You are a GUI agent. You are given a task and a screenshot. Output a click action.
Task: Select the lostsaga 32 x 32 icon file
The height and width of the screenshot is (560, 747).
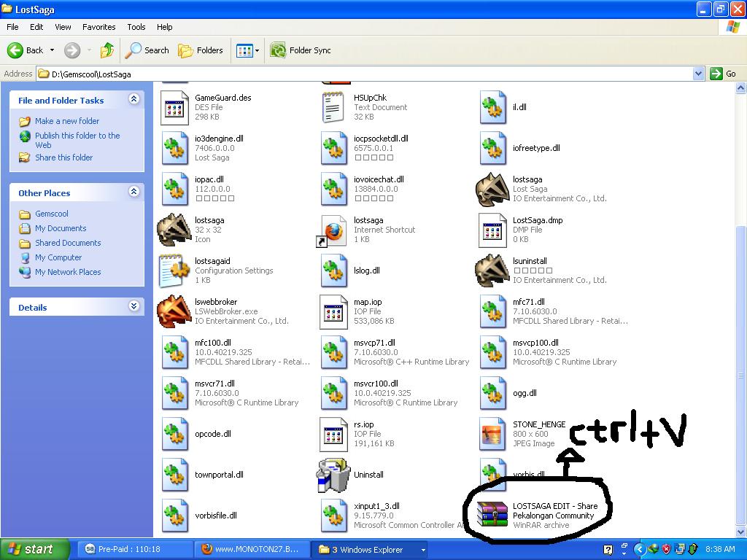(x=174, y=230)
